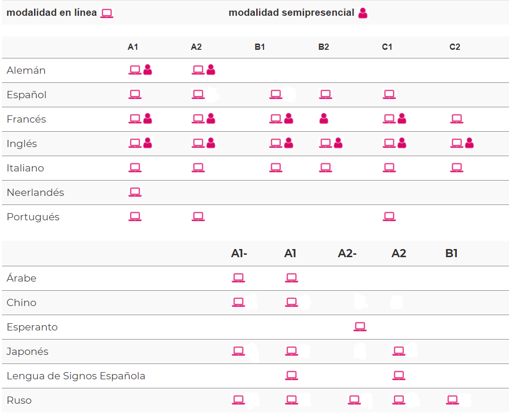Click the Esperanto A2- laptop icon
The image size is (509, 420).
coord(360,327)
